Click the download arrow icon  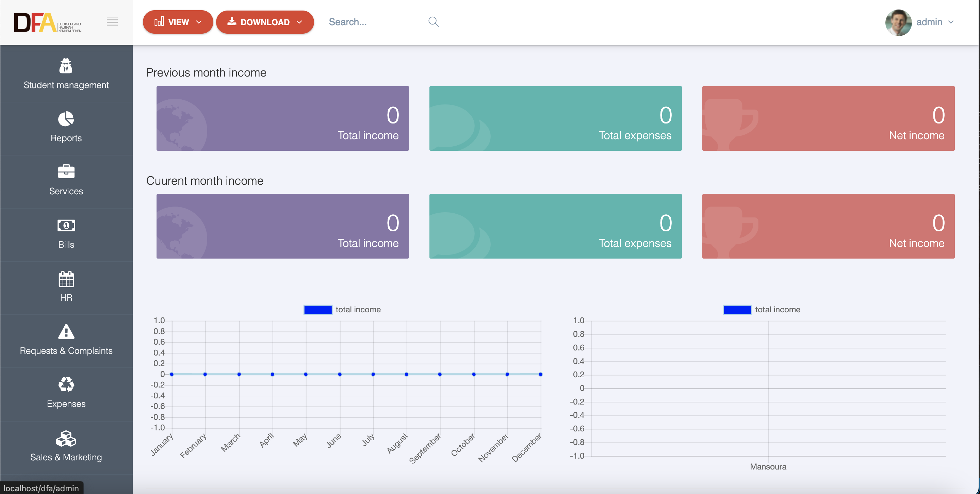[x=232, y=21]
